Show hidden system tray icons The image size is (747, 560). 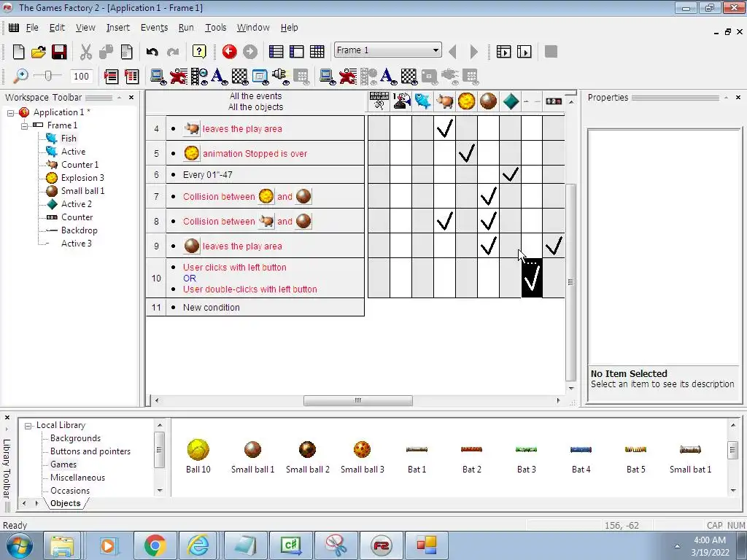tap(677, 546)
